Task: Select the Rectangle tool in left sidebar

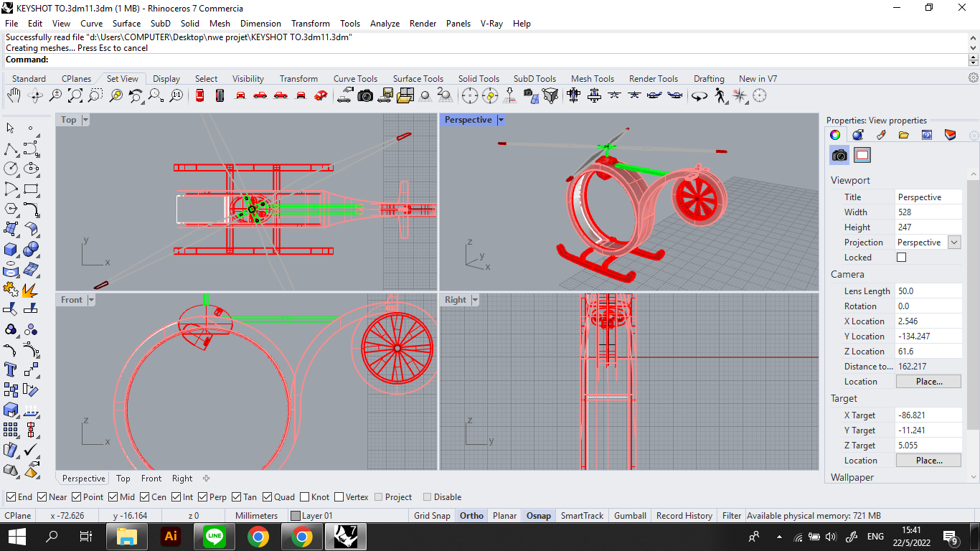Action: pos(31,189)
